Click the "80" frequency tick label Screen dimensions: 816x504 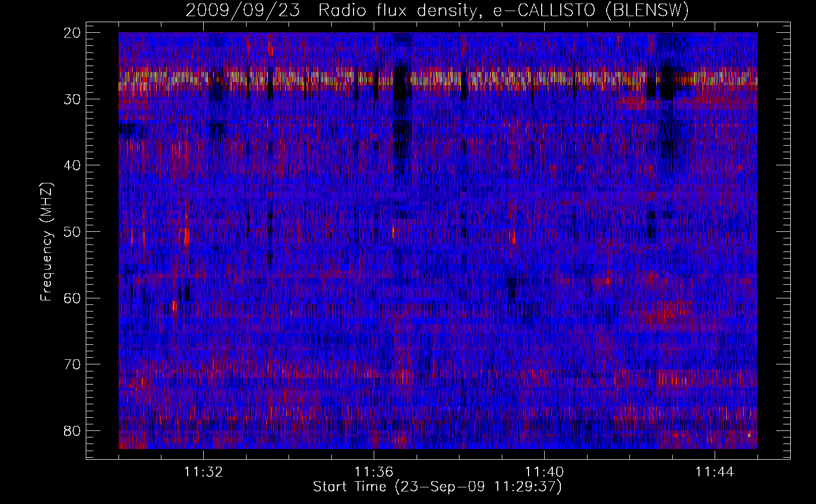pos(73,431)
